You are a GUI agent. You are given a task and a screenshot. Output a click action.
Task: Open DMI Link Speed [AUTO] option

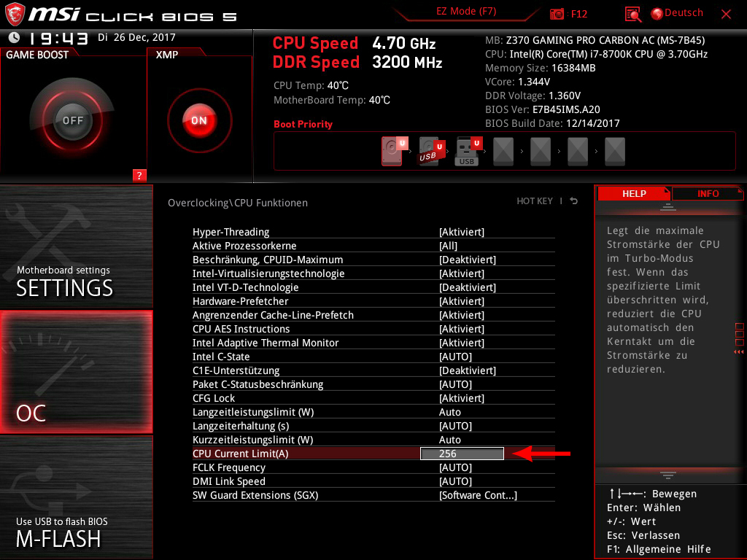pyautogui.click(x=373, y=481)
